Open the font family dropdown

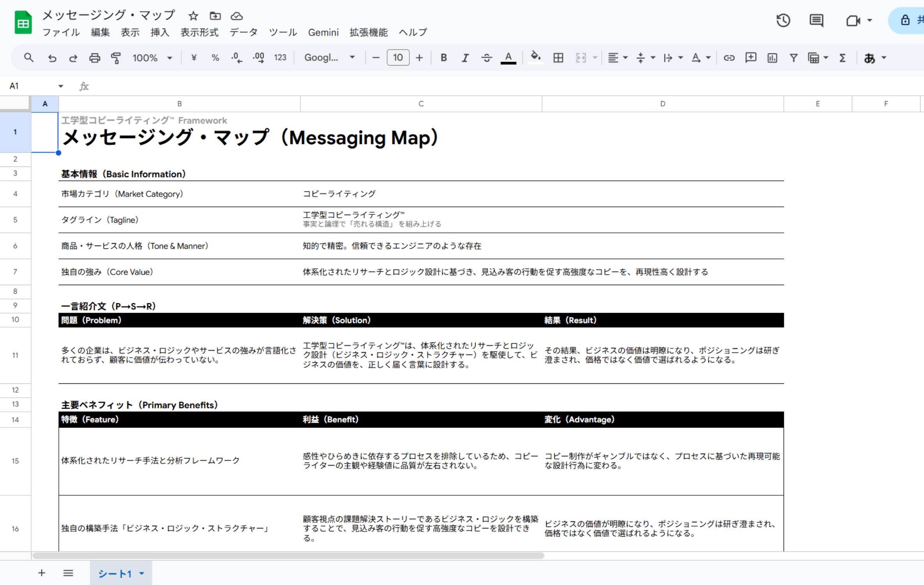click(x=329, y=58)
